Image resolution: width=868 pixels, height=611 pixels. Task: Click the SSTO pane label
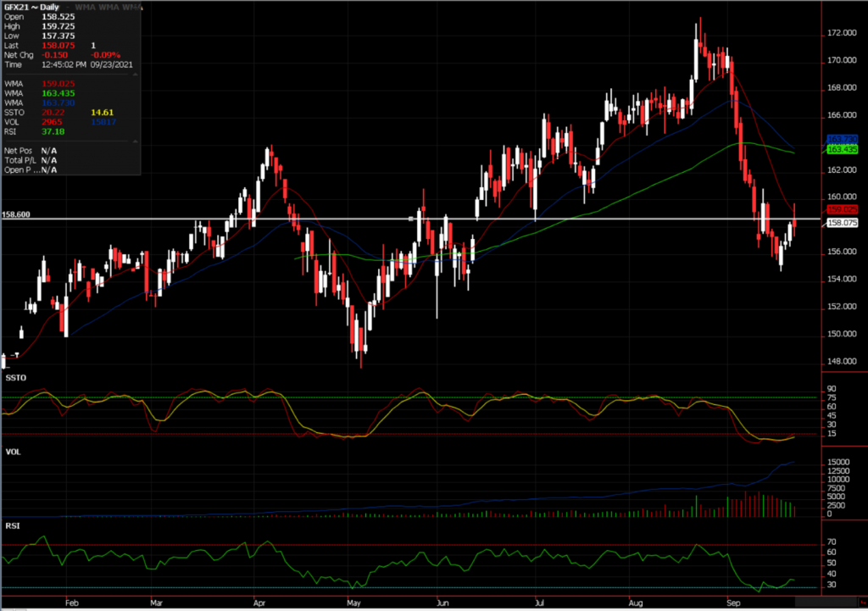tap(14, 377)
